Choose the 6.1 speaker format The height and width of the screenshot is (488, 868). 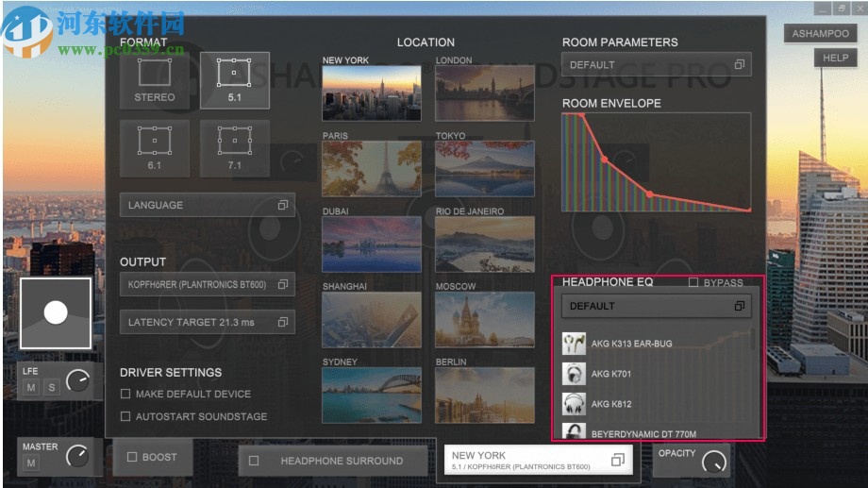155,148
